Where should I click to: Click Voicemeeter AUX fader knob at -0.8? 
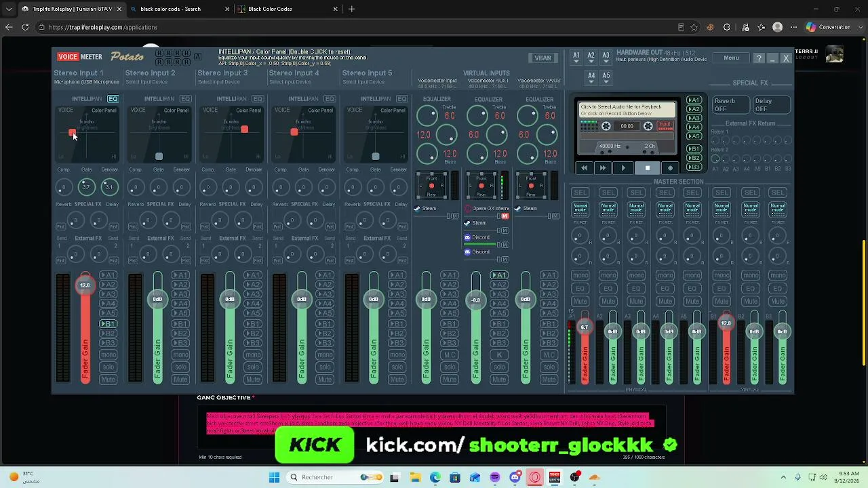476,300
